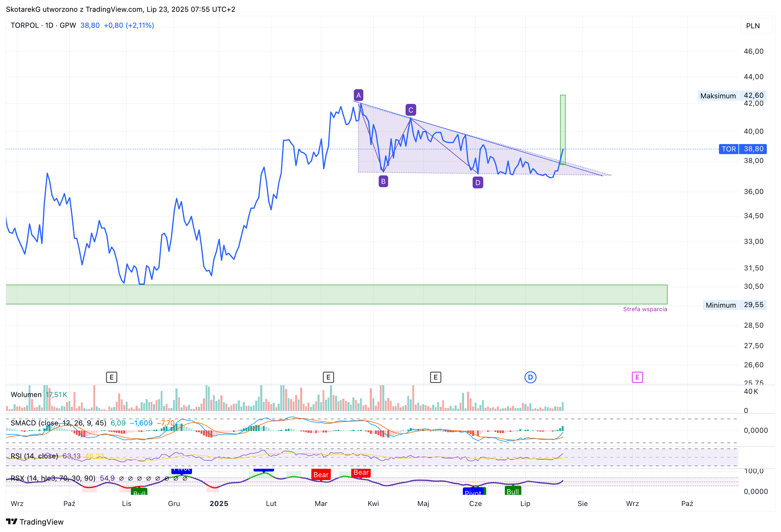781x532 pixels.
Task: Select the green support zone rectangle
Action: click(x=336, y=295)
